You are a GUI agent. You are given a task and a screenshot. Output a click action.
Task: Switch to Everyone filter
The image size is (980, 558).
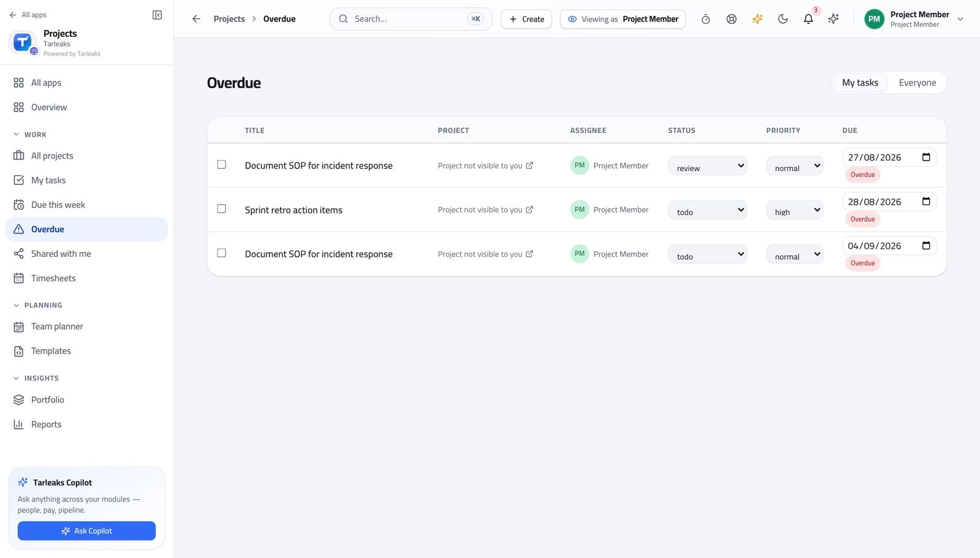coord(917,83)
